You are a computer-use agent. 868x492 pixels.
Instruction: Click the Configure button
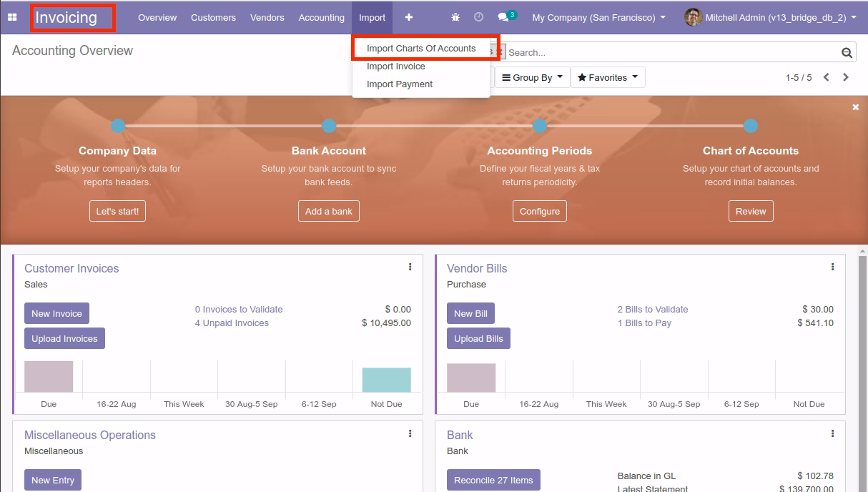coord(540,212)
